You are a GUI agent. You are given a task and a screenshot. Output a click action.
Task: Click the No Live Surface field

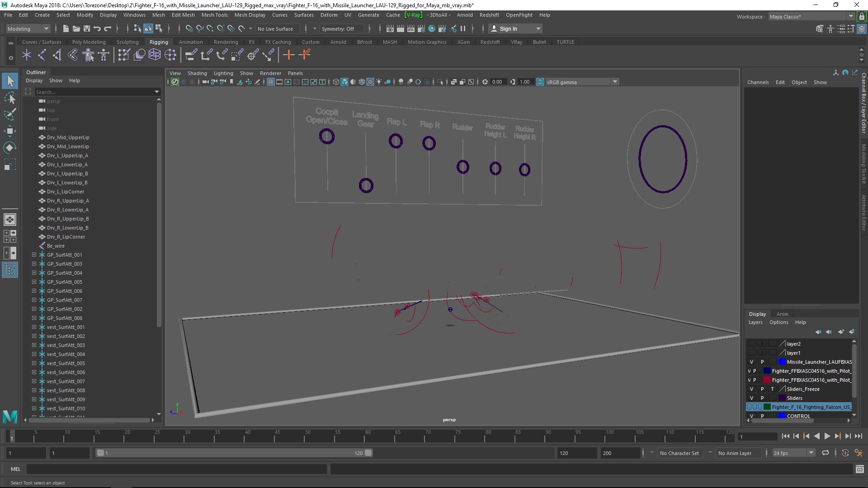(278, 28)
